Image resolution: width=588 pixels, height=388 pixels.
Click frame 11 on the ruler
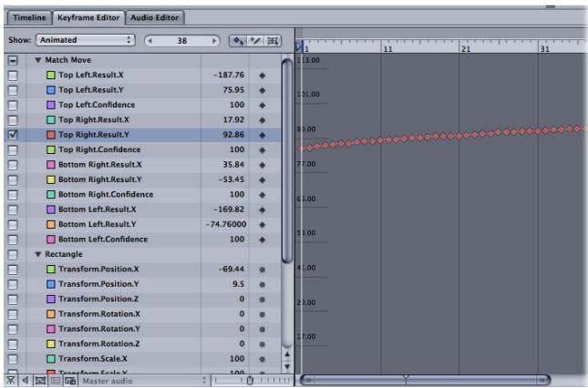pos(387,48)
